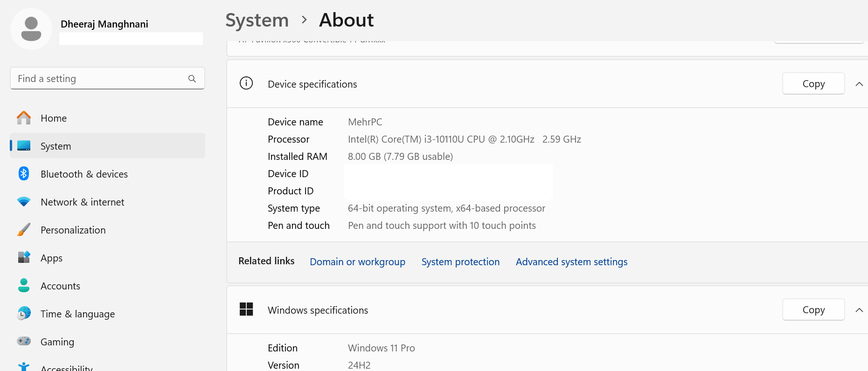The width and height of the screenshot is (868, 371).
Task: Open the System protection link
Action: [x=460, y=262]
